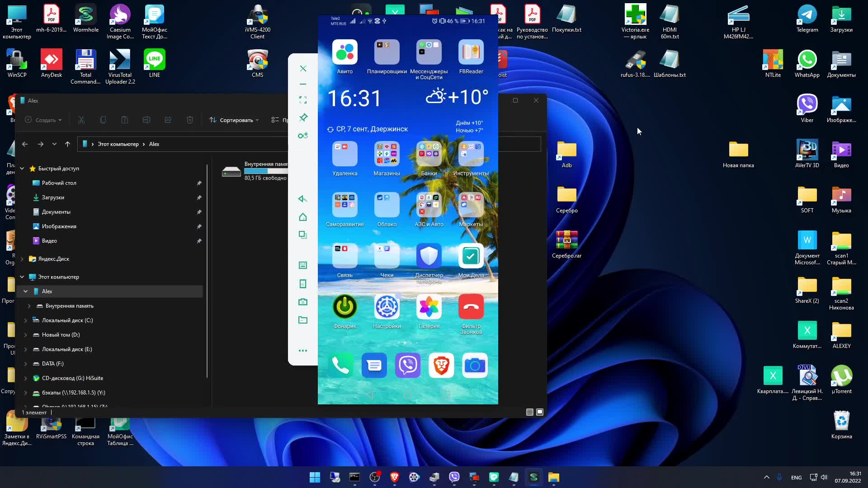Toggle grid view in file manager
Image resolution: width=868 pixels, height=488 pixels.
pyautogui.click(x=540, y=413)
